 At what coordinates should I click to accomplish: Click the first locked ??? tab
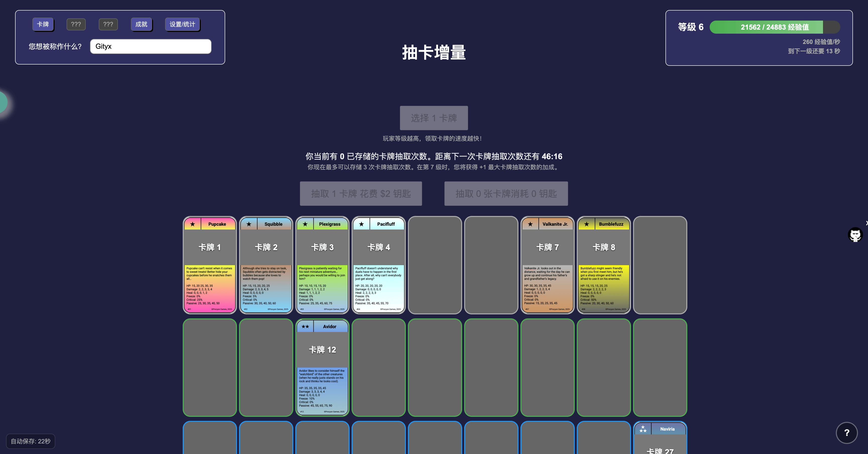click(x=76, y=24)
